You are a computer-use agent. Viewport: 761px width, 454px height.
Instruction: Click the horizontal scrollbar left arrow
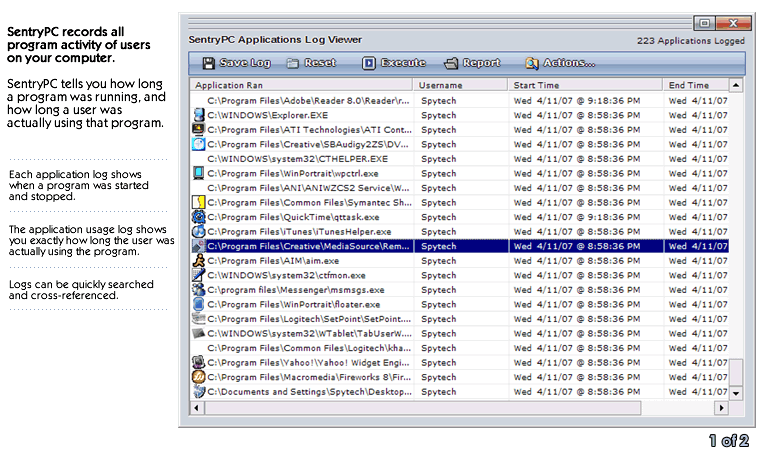point(197,408)
